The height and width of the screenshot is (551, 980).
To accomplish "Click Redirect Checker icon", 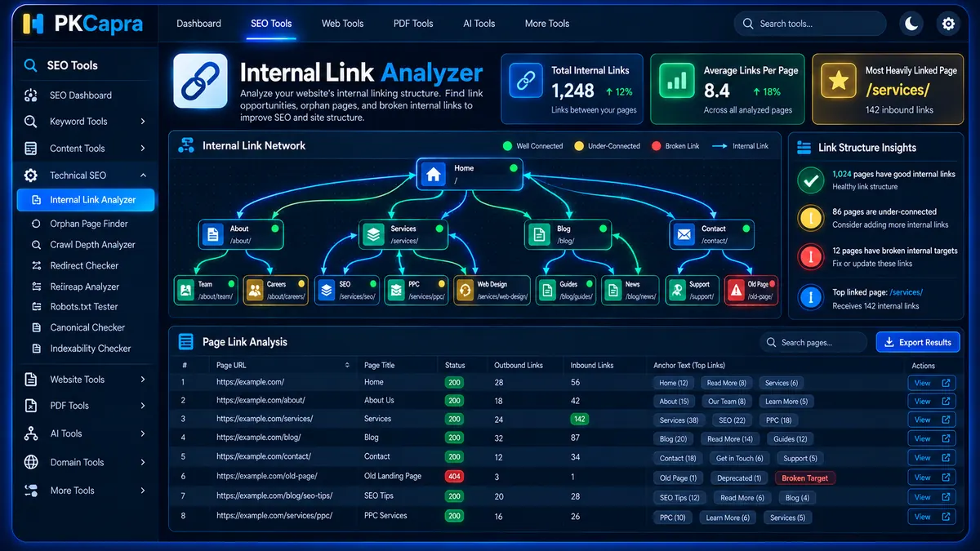I will (36, 266).
